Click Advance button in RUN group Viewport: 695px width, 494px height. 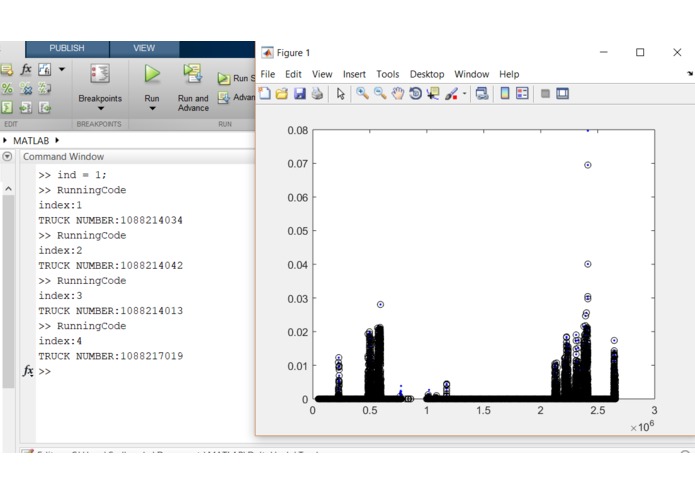tap(236, 97)
